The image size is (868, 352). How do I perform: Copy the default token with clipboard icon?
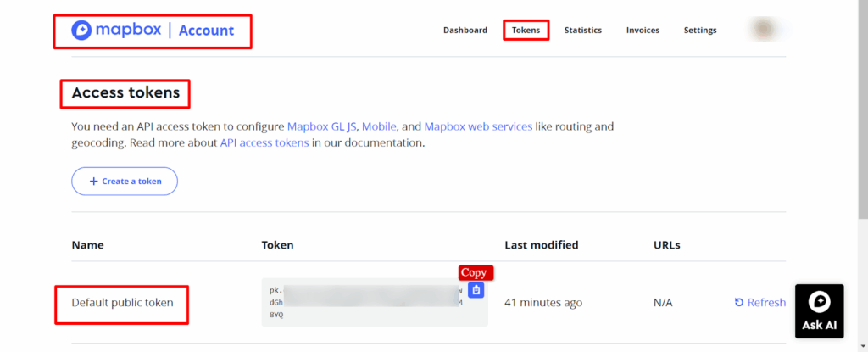(476, 290)
